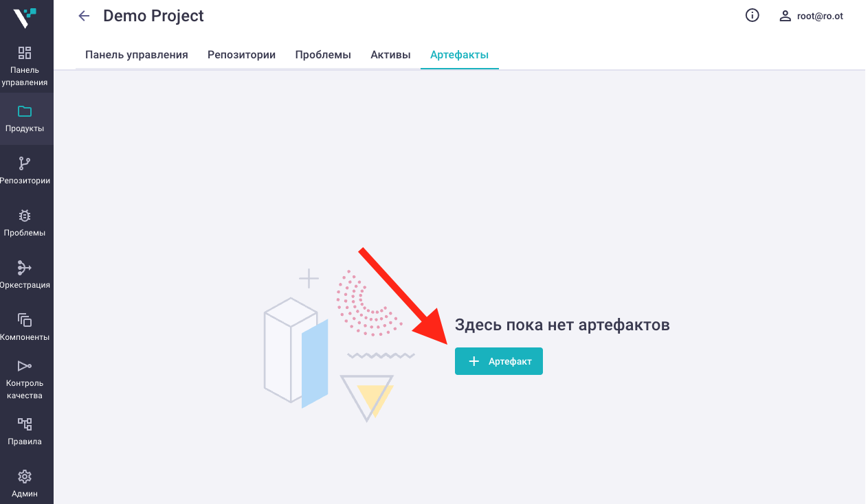Switch to the Проблемы tab
The width and height of the screenshot is (868, 504).
click(323, 55)
